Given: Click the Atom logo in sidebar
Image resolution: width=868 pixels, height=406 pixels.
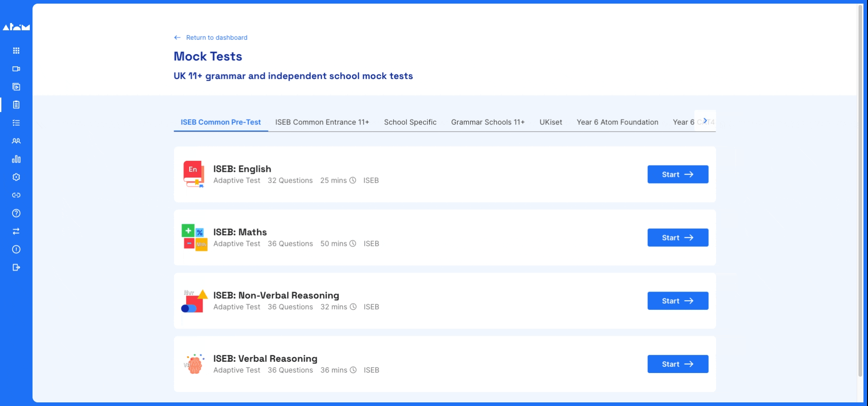Looking at the screenshot, I should click(x=16, y=27).
